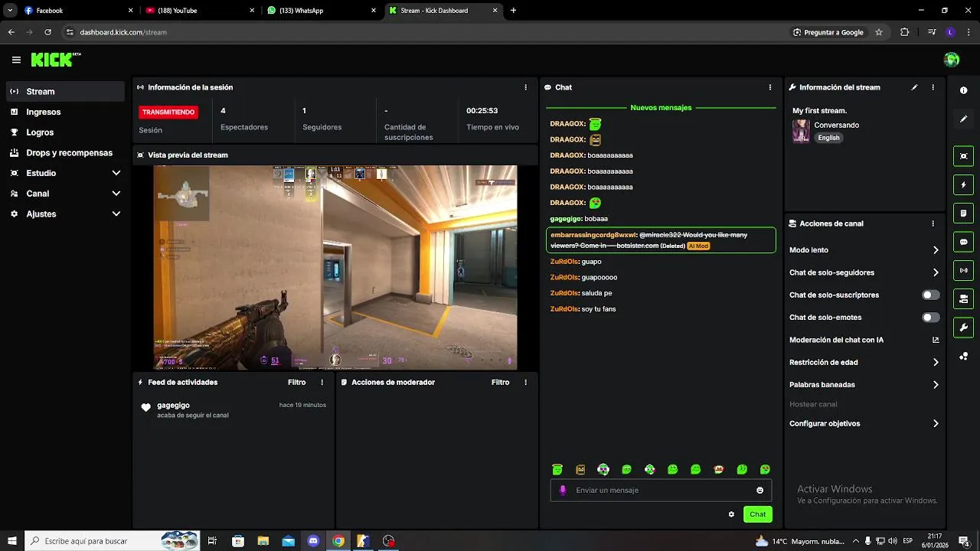Open Restricción de edad options arrow
980x551 pixels.
(936, 363)
